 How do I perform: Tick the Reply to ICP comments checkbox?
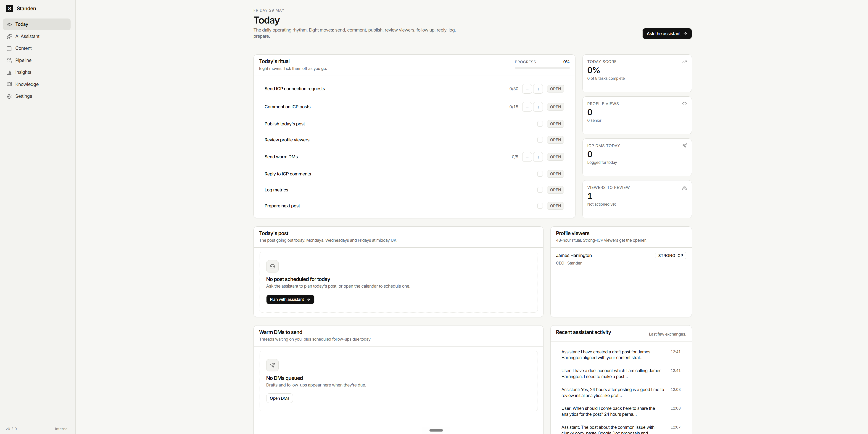click(540, 174)
